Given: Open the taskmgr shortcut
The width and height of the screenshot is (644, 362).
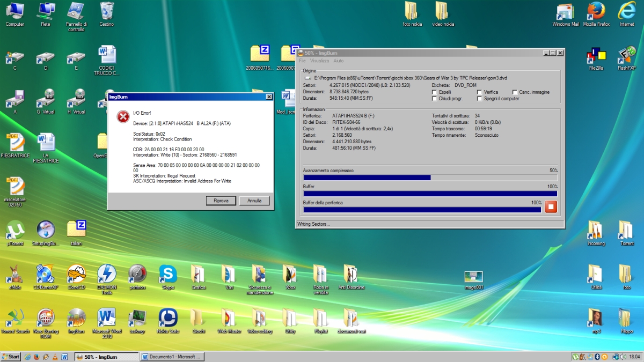Looking at the screenshot, I should point(137,321).
